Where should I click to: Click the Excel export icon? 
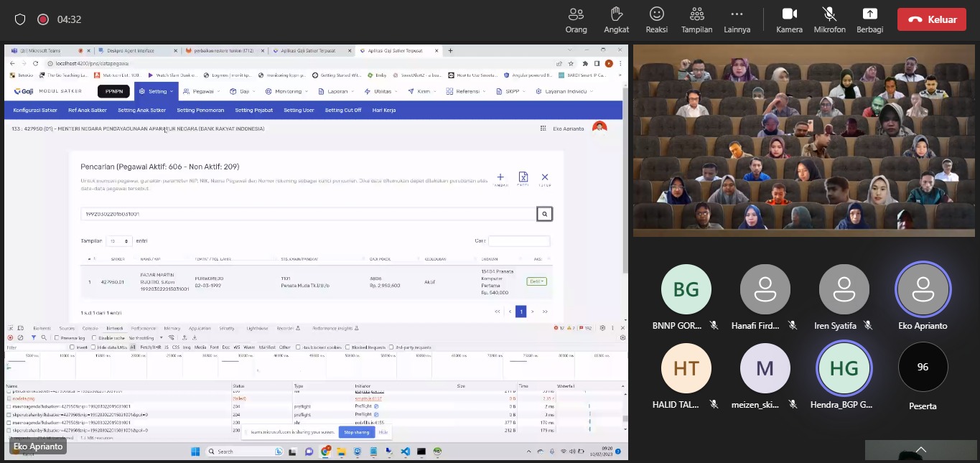(523, 177)
